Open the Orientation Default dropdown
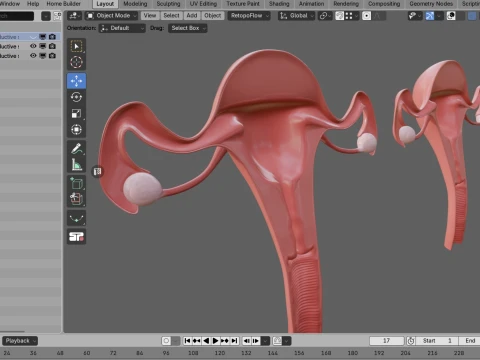This screenshot has width=480, height=360. pos(122,28)
